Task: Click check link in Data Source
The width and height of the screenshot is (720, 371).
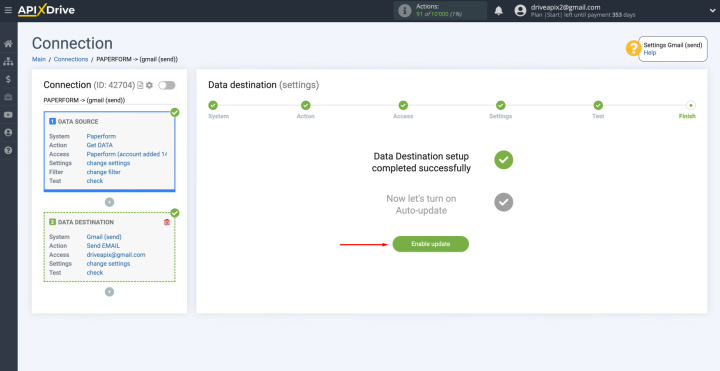Action: [x=95, y=181]
